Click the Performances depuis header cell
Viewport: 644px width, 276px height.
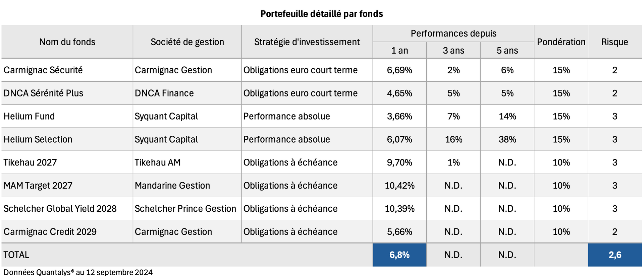(453, 33)
